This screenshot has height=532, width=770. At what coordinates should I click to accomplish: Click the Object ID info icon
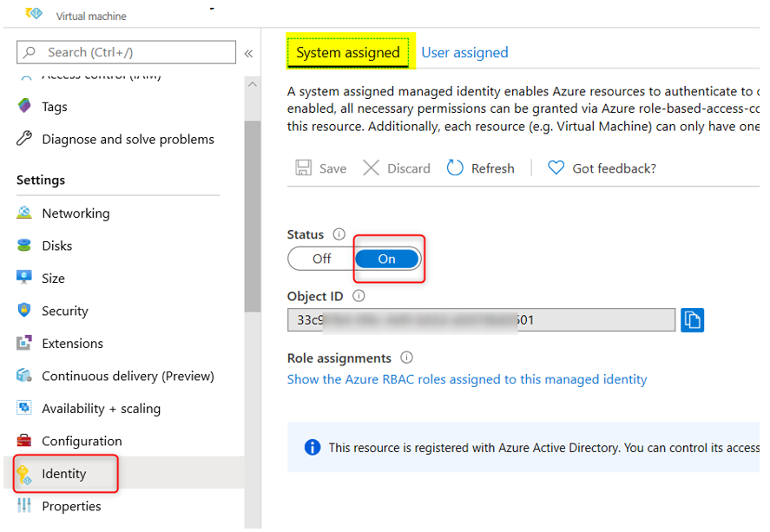pyautogui.click(x=359, y=296)
